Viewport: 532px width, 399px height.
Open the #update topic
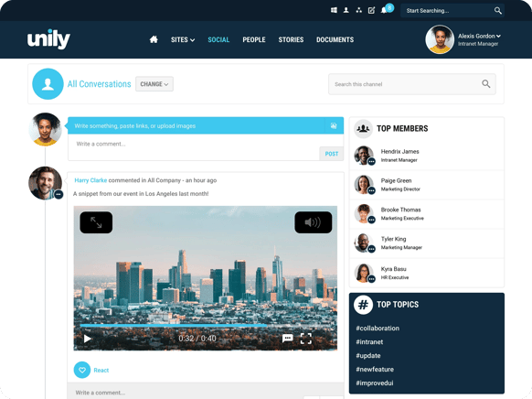pyautogui.click(x=368, y=356)
